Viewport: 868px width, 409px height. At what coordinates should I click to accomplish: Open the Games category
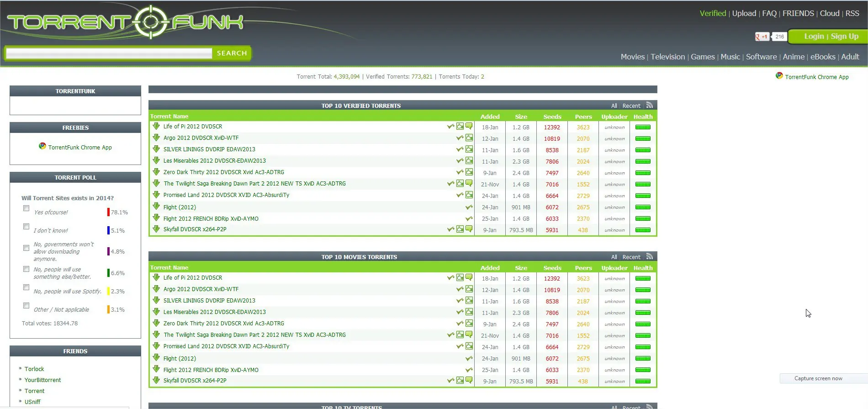(x=703, y=57)
